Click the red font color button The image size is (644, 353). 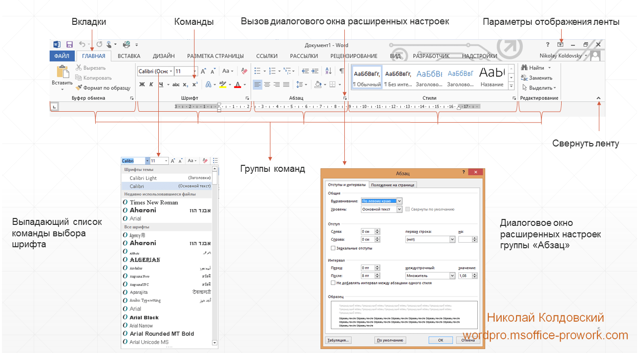pyautogui.click(x=238, y=84)
